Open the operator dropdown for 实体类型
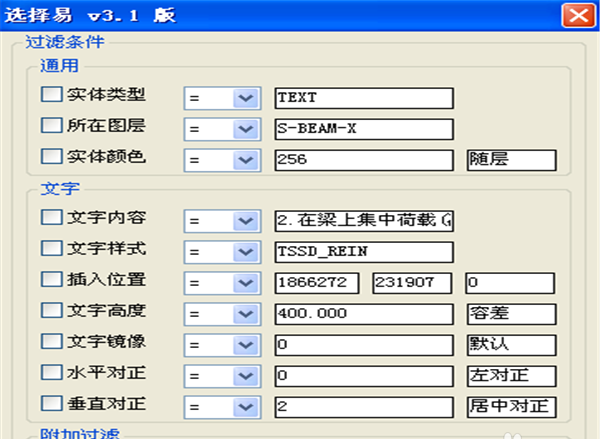The width and height of the screenshot is (600, 439). [x=245, y=98]
